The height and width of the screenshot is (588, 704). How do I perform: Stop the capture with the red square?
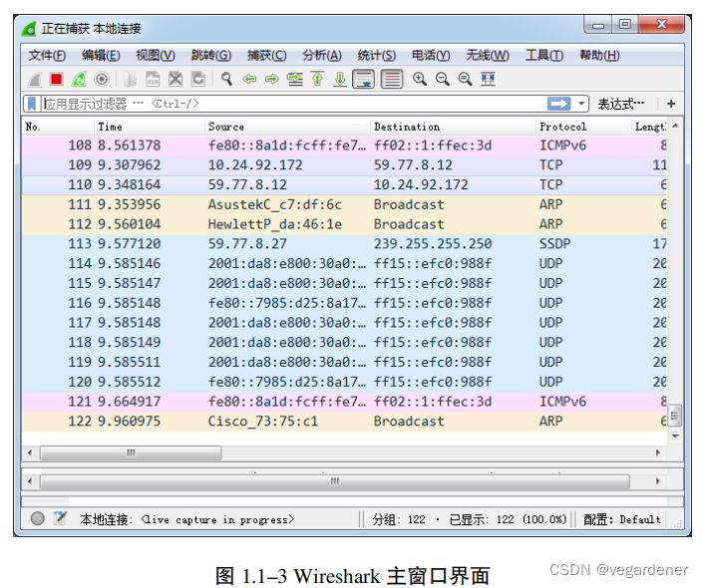click(57, 79)
